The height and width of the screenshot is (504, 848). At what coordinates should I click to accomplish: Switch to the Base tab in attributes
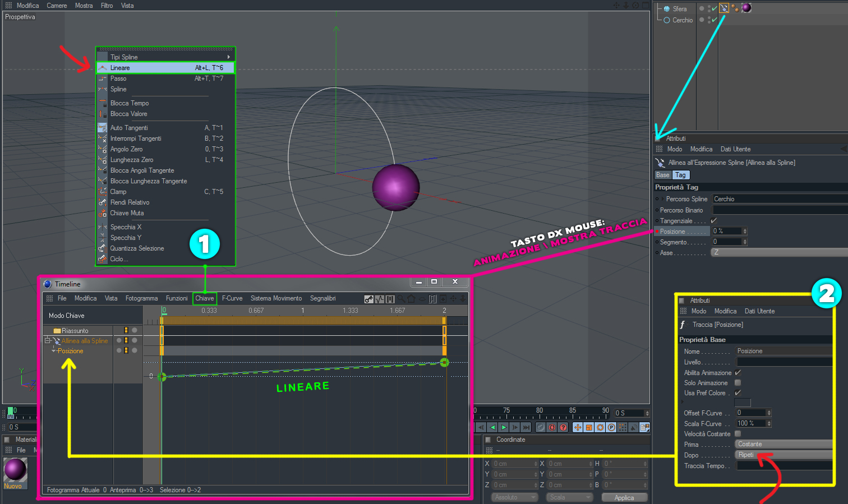[x=663, y=175]
